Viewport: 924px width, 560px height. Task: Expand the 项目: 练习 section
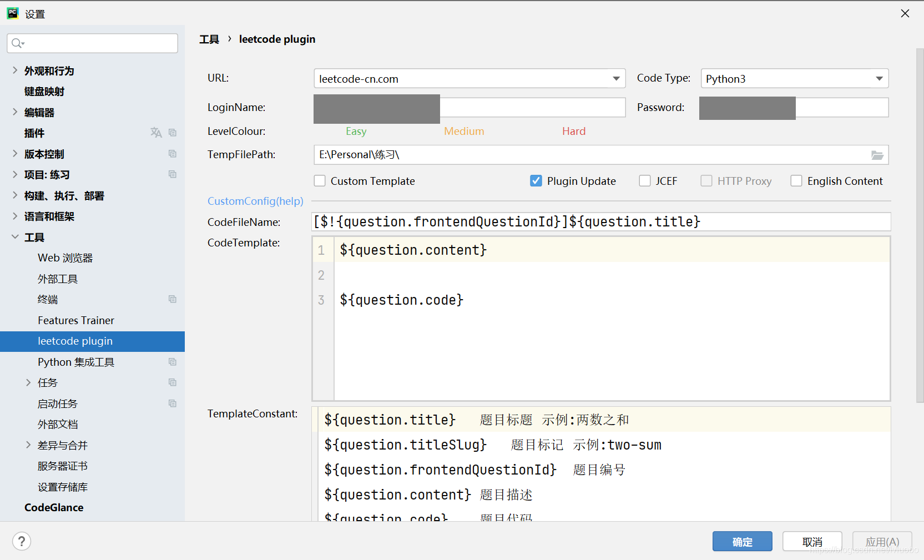[x=15, y=174]
